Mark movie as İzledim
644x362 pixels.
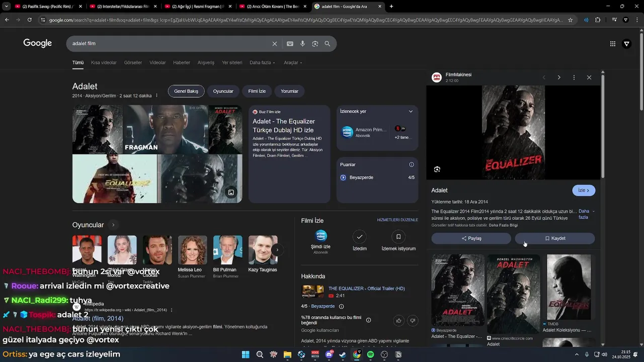click(359, 241)
